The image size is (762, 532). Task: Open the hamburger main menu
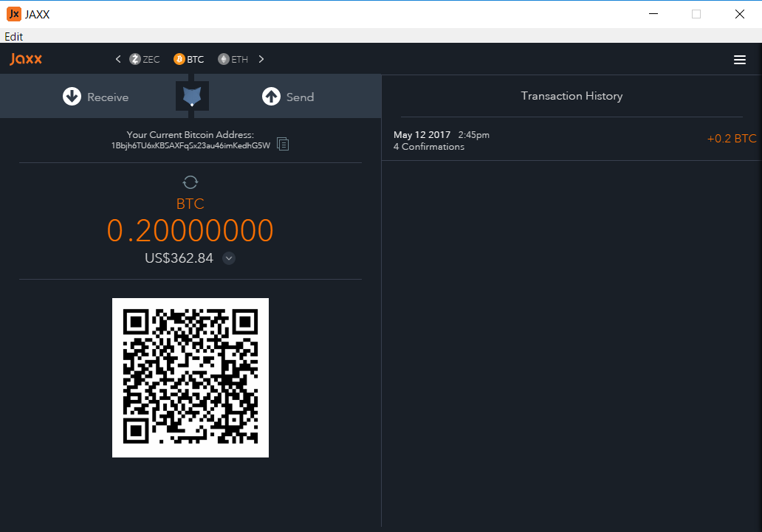740,60
